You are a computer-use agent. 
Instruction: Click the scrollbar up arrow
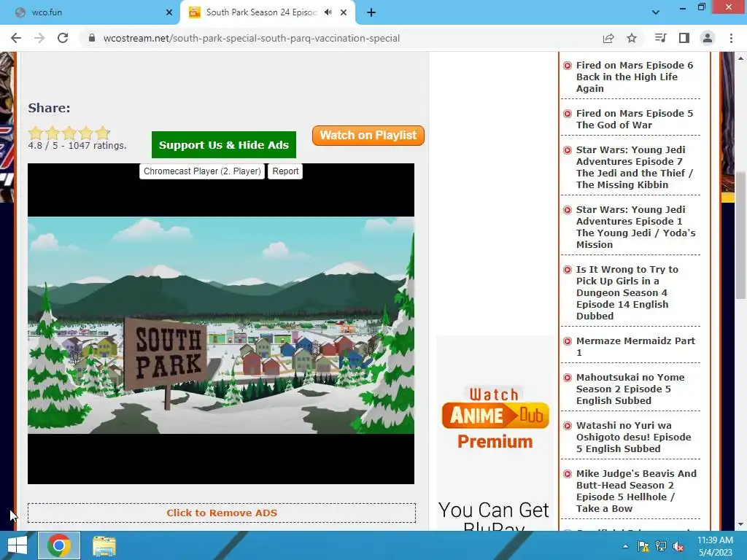[741, 58]
